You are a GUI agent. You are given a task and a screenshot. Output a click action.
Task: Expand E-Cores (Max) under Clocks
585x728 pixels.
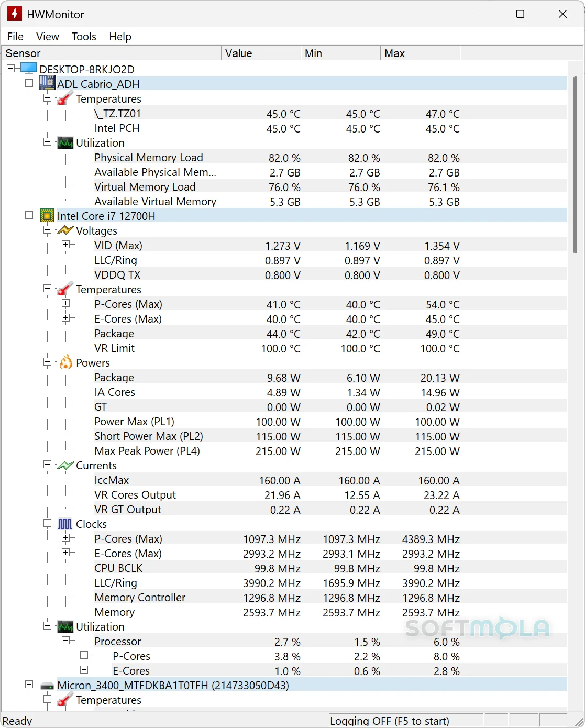[65, 553]
